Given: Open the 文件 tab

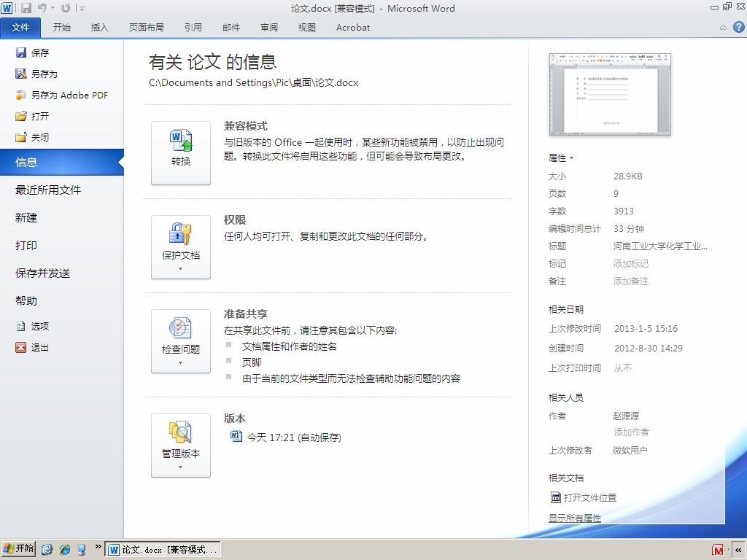Looking at the screenshot, I should coord(20,28).
